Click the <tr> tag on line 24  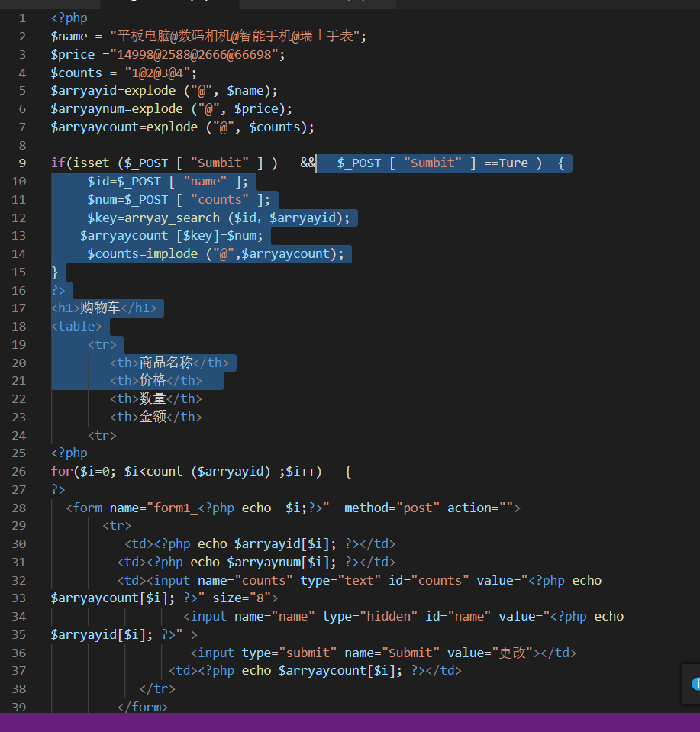102,435
